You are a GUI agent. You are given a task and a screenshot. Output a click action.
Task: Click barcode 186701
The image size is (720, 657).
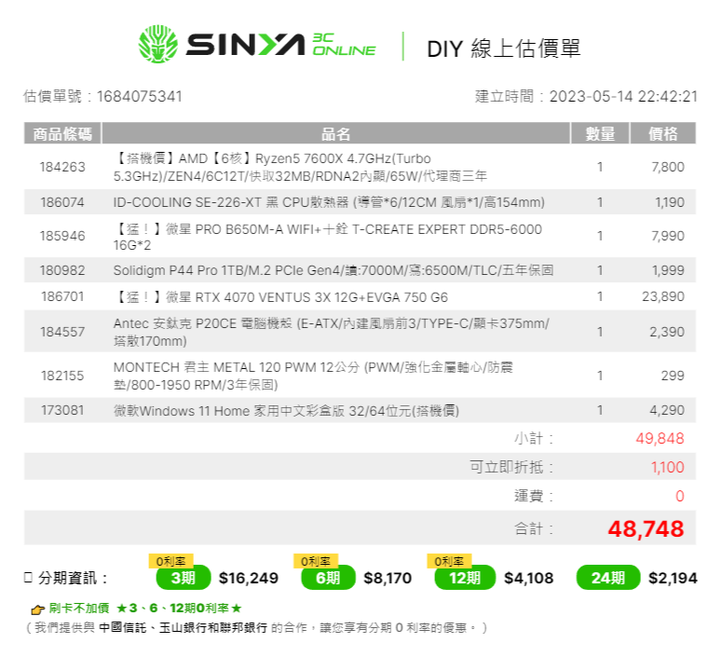pos(62,297)
